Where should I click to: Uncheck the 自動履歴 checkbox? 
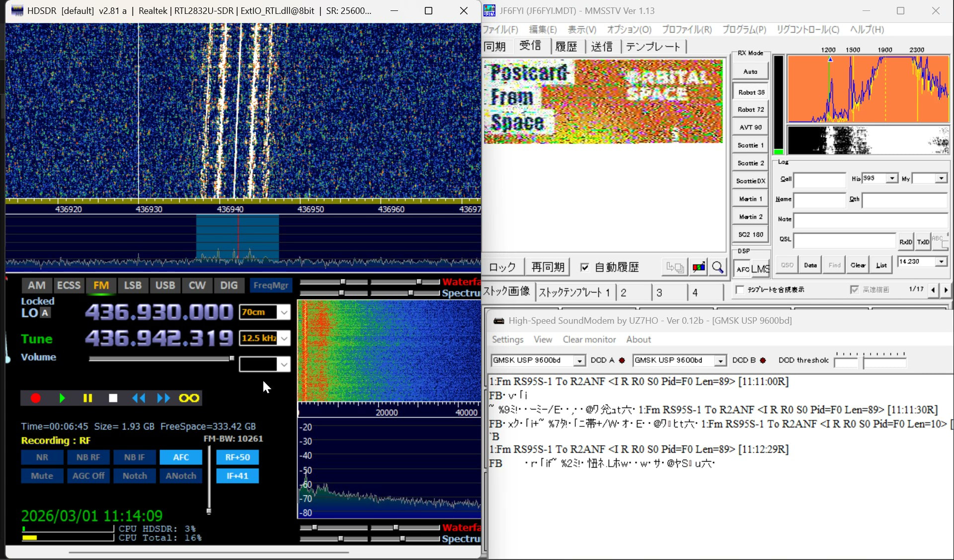[585, 268]
